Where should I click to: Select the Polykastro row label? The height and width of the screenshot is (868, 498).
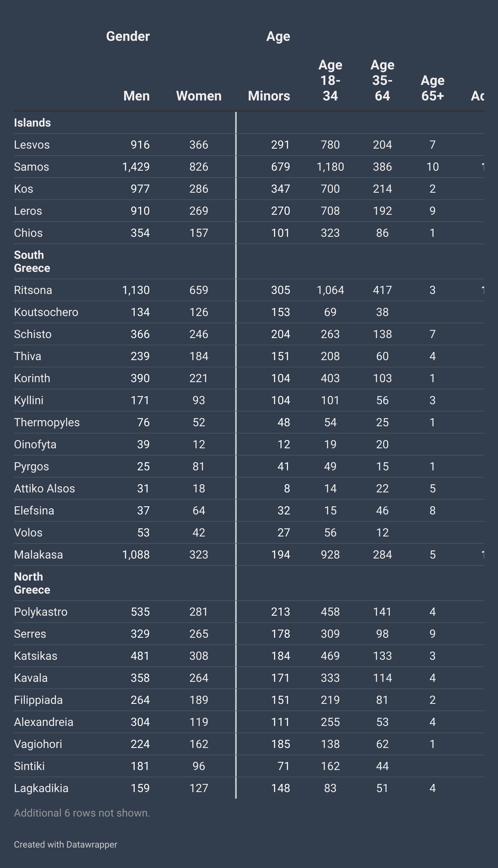41,612
